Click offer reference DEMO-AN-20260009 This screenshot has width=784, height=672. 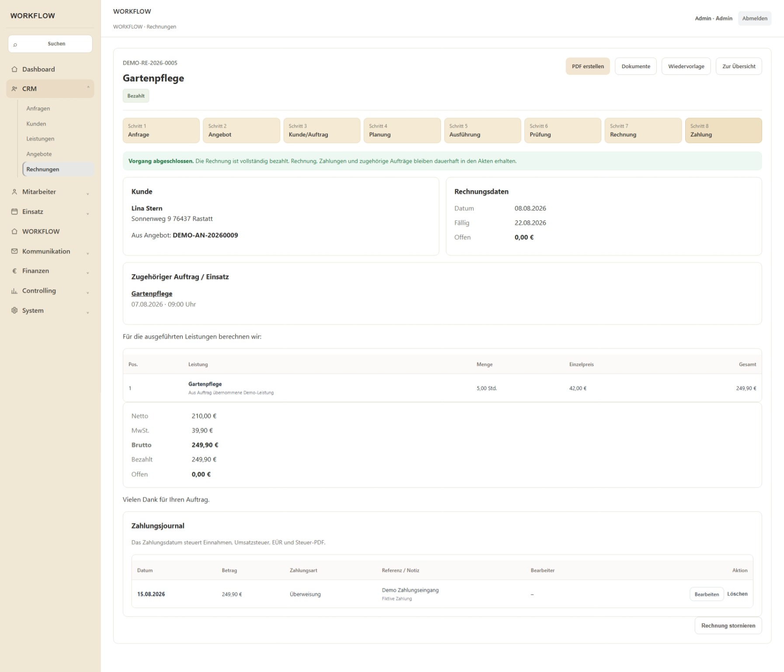[205, 235]
